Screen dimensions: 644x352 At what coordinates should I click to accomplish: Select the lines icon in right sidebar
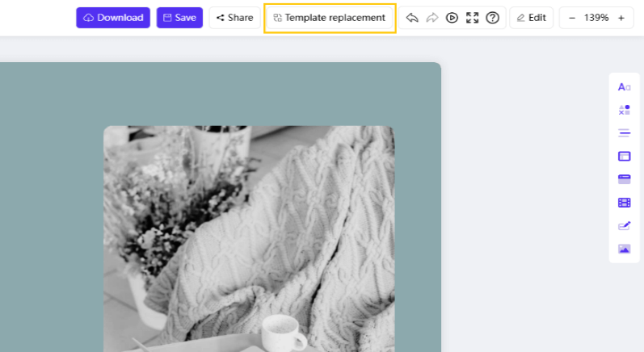click(624, 133)
